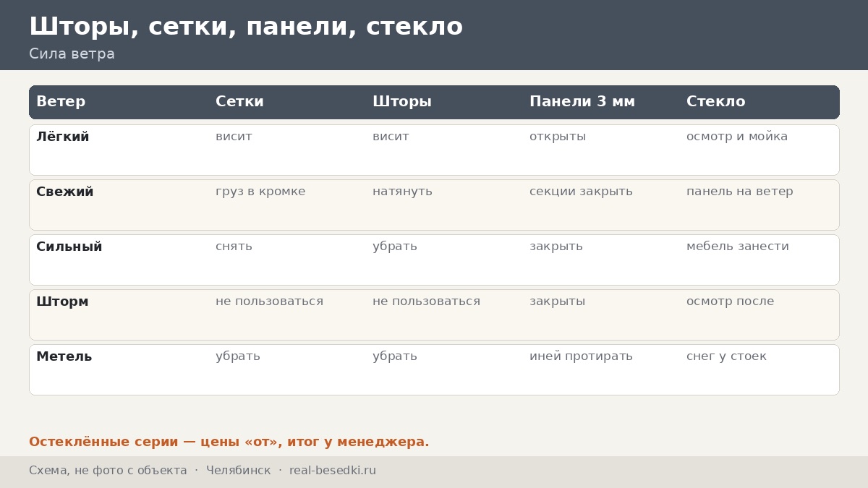Image resolution: width=868 pixels, height=488 pixels.
Task: Click the 'осмотр и мойка' cell
Action: 737,137
